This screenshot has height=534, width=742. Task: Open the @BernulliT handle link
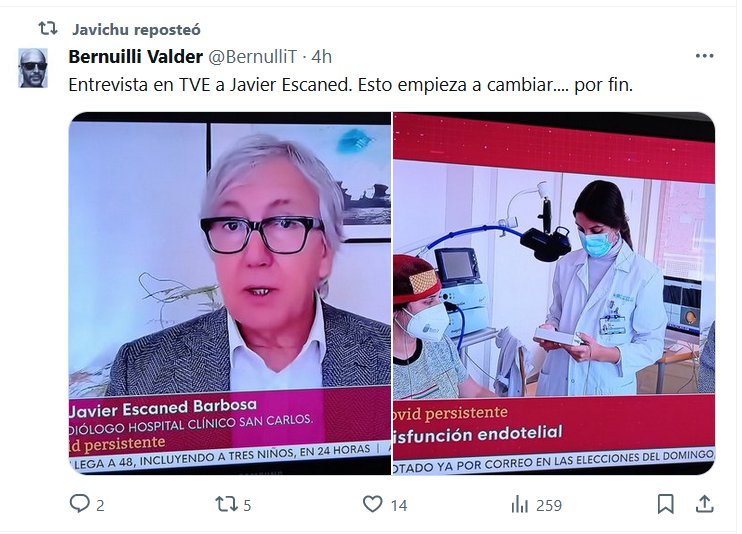(252, 57)
